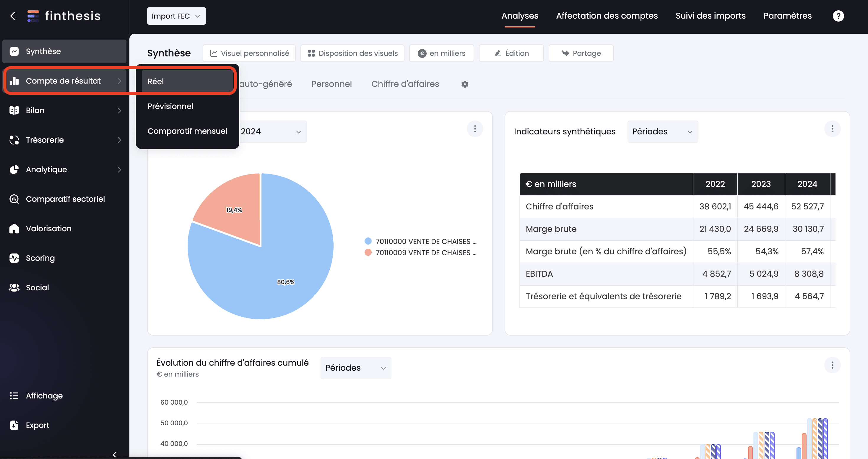The image size is (868, 459).
Task: Open the pie chart card three-dot menu
Action: [475, 129]
